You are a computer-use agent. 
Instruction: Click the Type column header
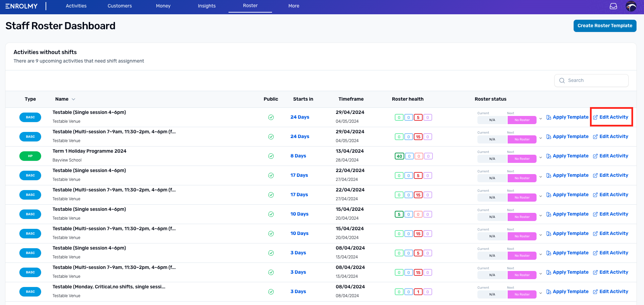[30, 99]
